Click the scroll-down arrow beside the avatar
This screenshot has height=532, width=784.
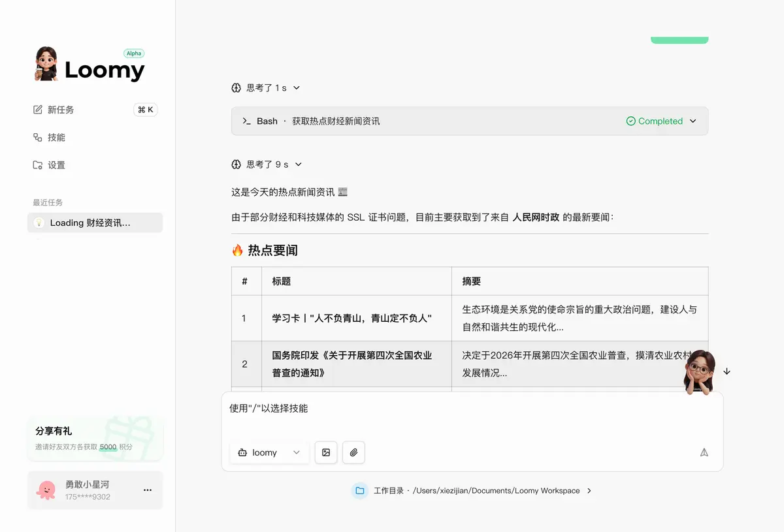[727, 371]
